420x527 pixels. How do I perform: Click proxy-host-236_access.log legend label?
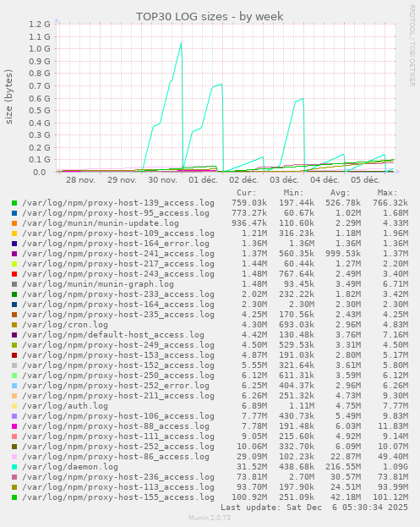pyautogui.click(x=118, y=477)
